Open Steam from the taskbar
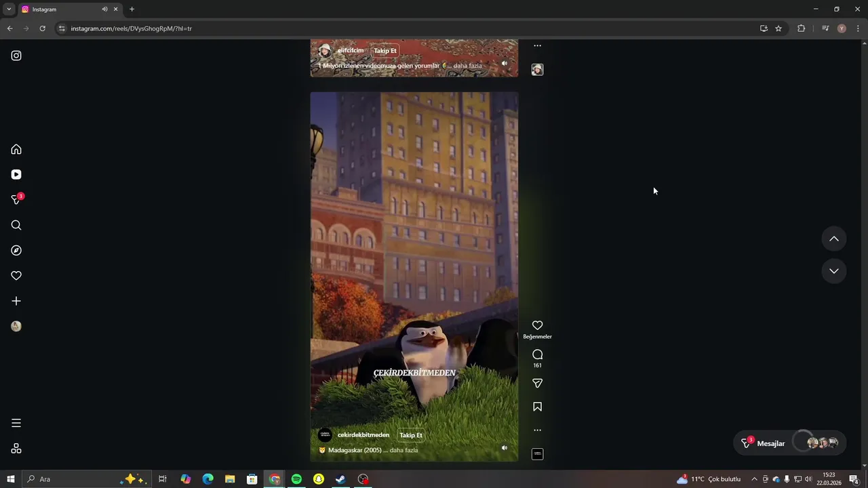The image size is (868, 488). (340, 479)
